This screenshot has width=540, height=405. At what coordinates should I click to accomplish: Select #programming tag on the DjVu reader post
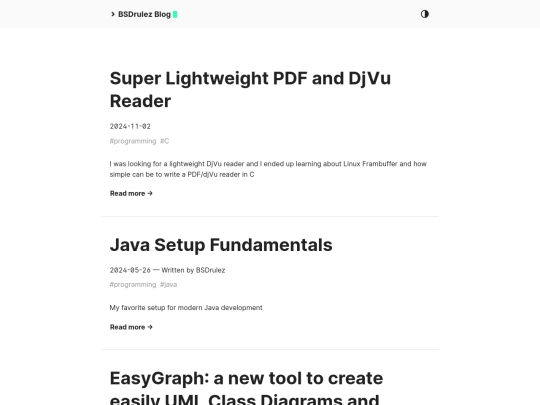(133, 141)
